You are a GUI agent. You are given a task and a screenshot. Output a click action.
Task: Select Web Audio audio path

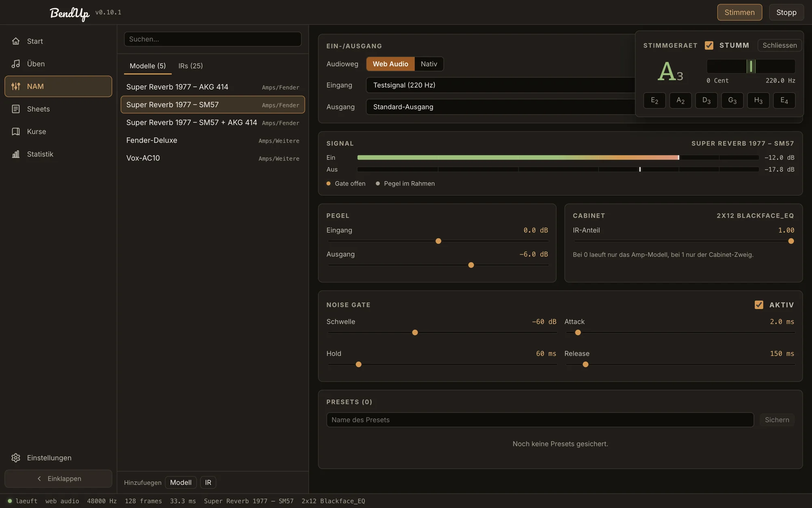tap(390, 64)
